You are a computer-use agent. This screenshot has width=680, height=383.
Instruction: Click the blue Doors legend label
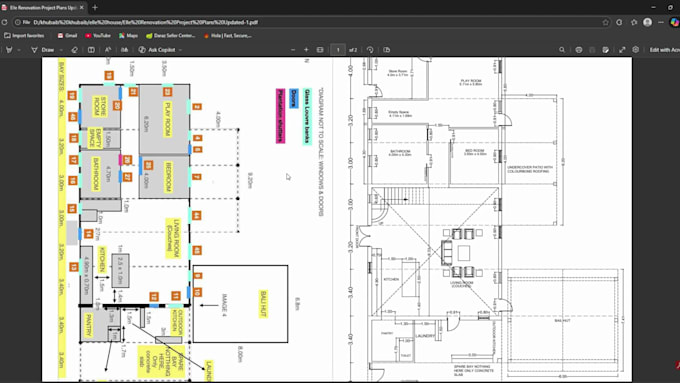294,98
